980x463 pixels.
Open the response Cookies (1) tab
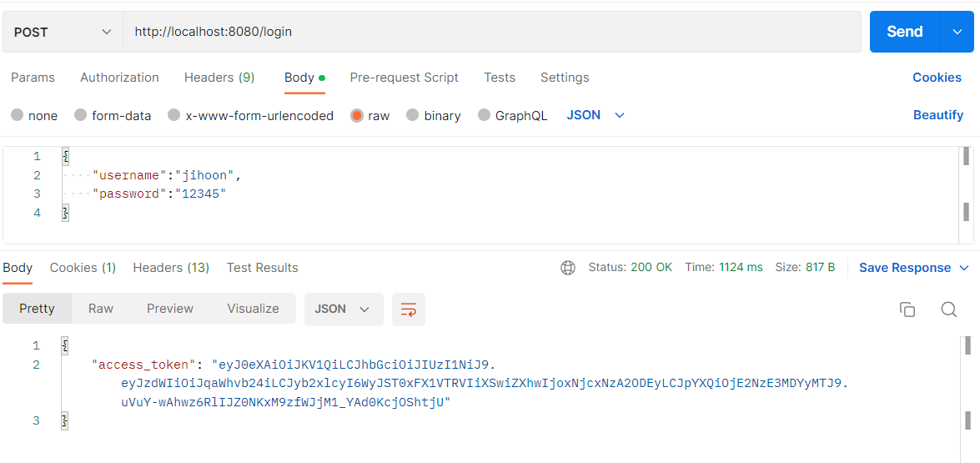click(x=83, y=268)
